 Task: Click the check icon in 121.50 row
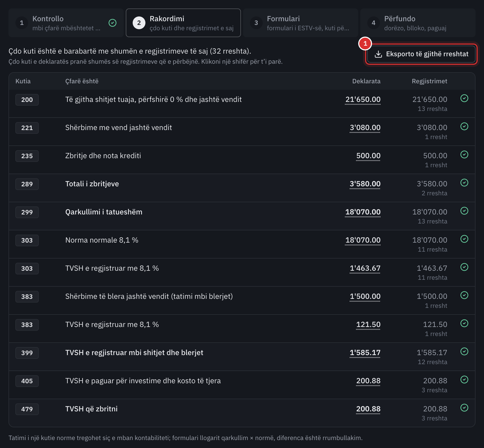pyautogui.click(x=464, y=323)
